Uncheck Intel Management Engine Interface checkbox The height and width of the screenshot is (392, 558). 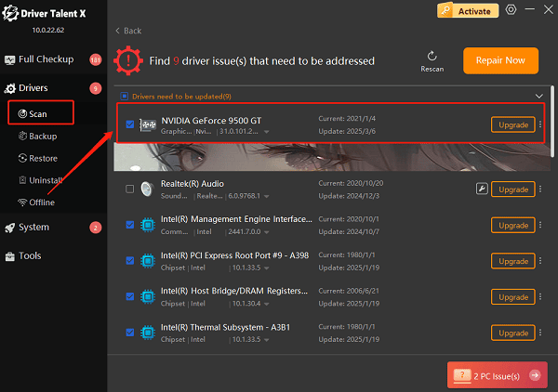(x=130, y=225)
